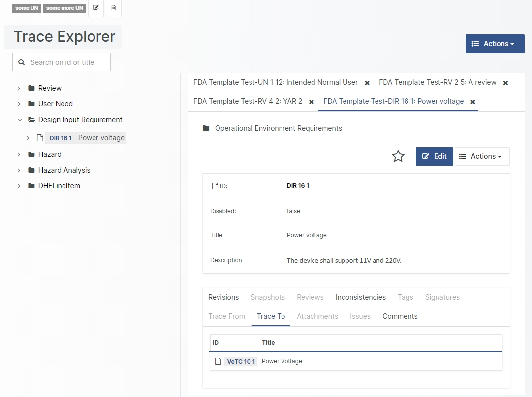Expand the Review folder

point(19,88)
